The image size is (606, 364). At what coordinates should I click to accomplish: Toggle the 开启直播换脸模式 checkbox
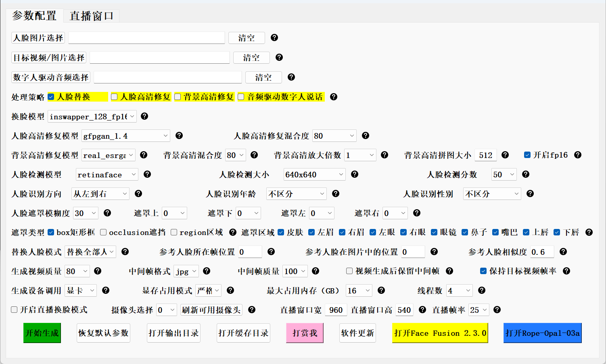(14, 310)
